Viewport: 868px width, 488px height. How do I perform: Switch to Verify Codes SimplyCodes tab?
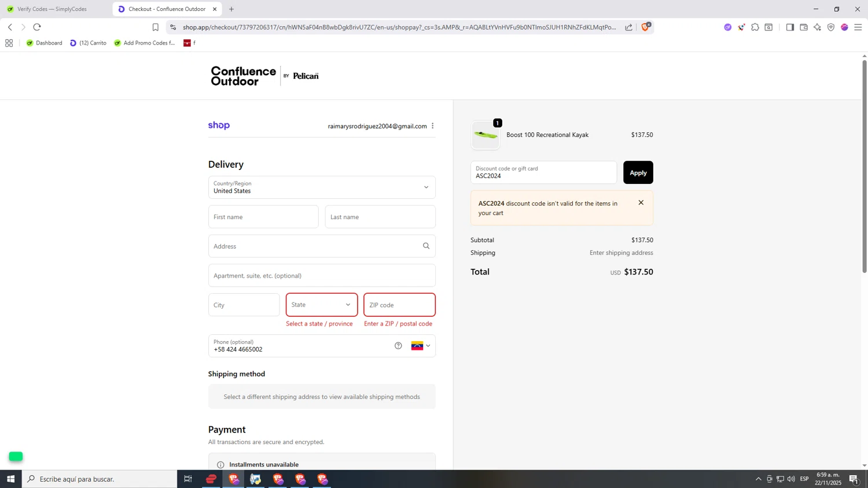click(x=52, y=9)
